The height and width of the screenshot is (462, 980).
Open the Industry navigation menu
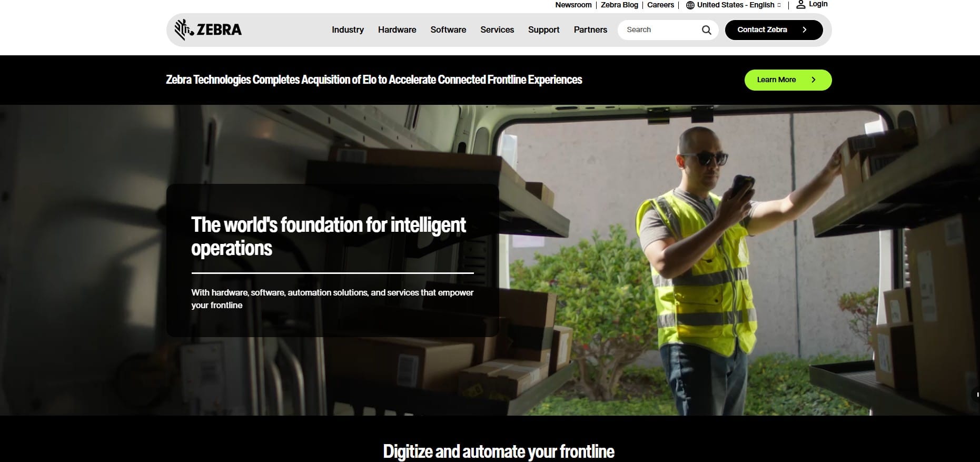(348, 30)
